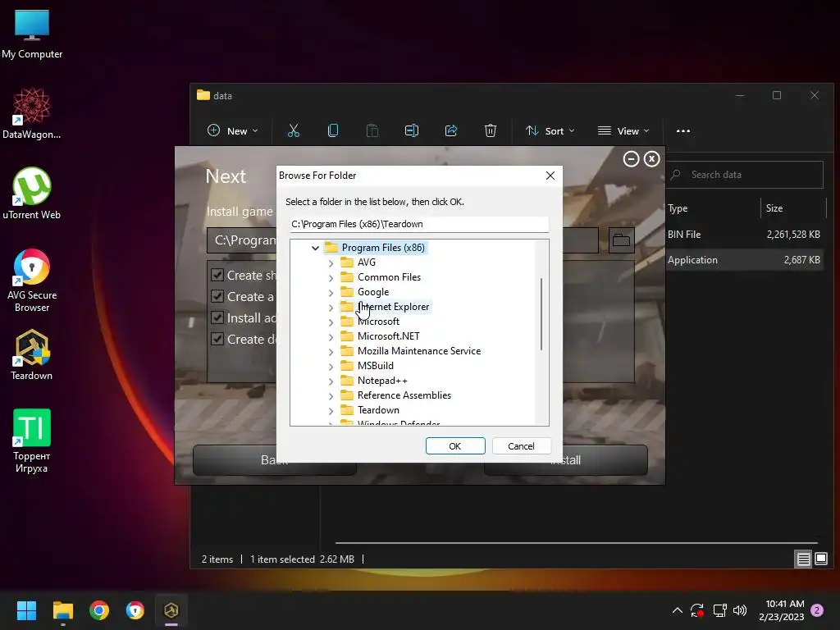Select the BIN File row in data window
This screenshot has width=840, height=630.
[x=744, y=235]
